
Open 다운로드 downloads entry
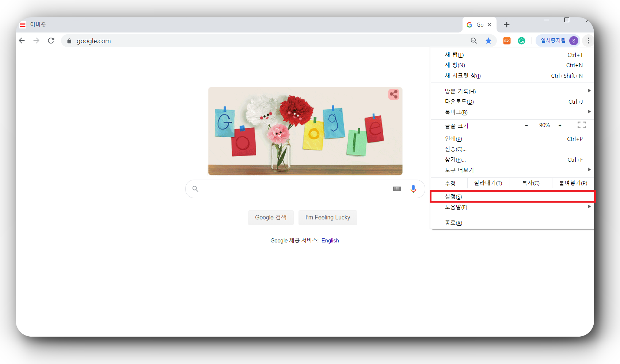click(x=512, y=101)
